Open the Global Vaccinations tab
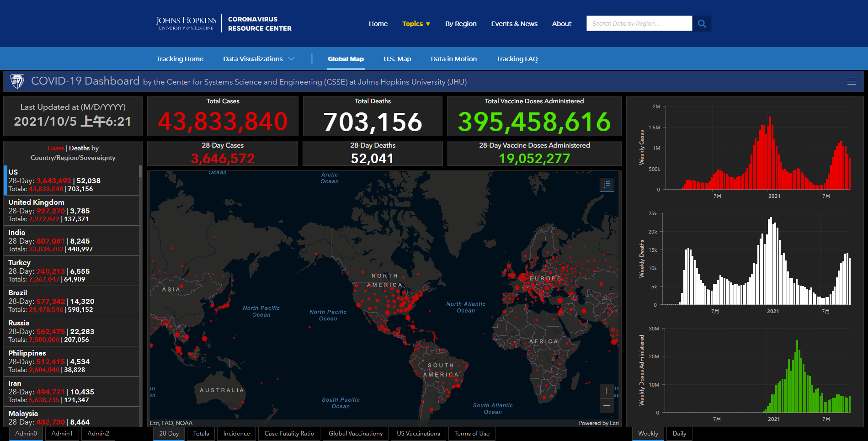 pos(355,434)
